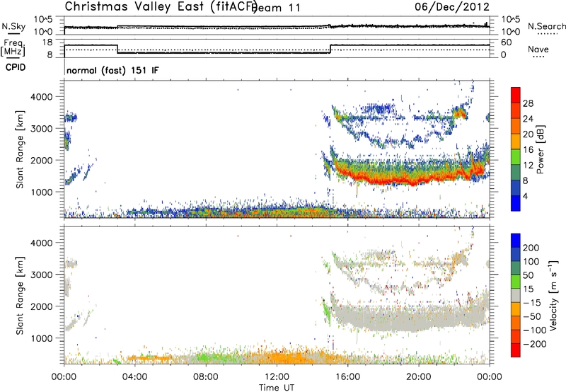
Task: Click the "normal (fast) 151 IF" text
Action: click(x=112, y=70)
